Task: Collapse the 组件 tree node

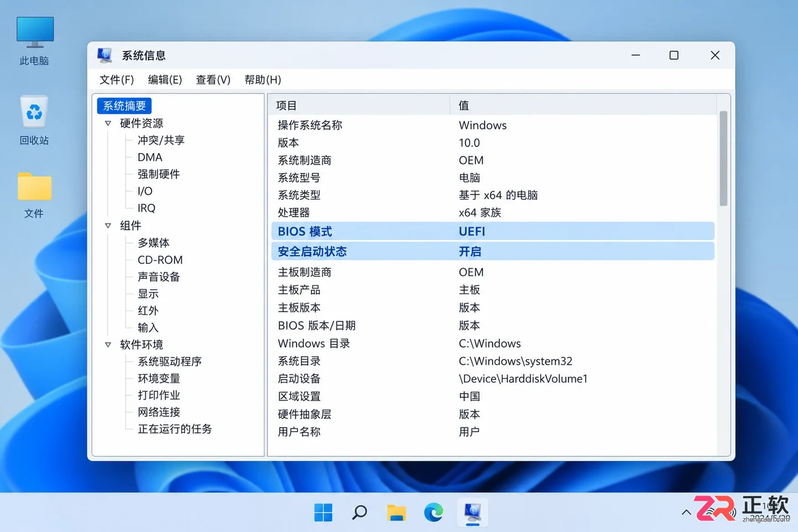Action: click(108, 226)
